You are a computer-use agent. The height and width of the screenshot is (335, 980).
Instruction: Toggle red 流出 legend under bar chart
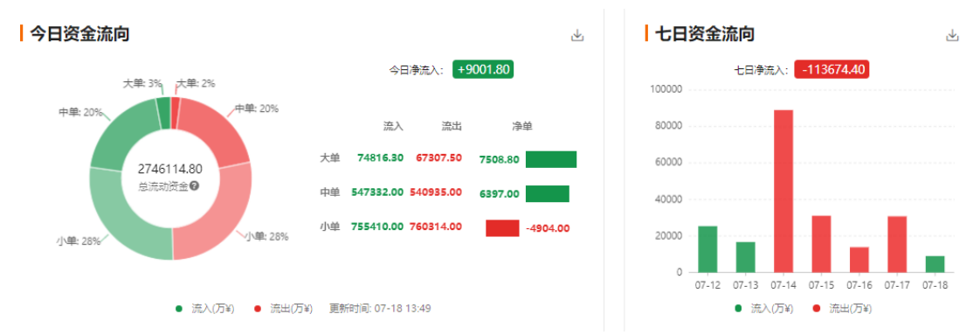pyautogui.click(x=842, y=309)
